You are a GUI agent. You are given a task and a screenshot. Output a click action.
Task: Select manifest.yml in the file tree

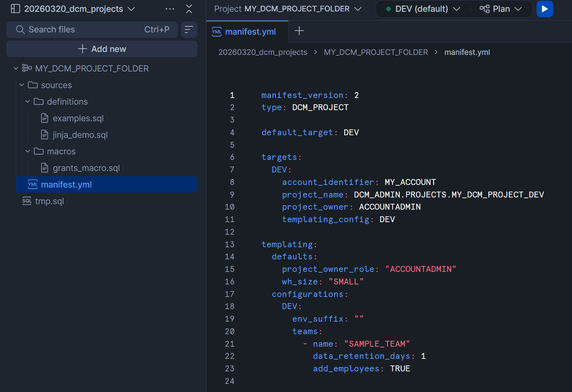[x=66, y=185]
